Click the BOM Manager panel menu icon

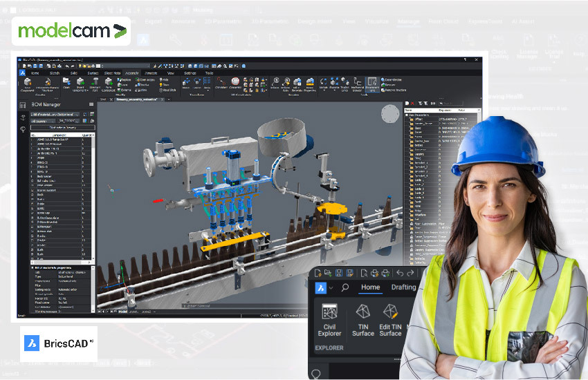click(x=91, y=104)
